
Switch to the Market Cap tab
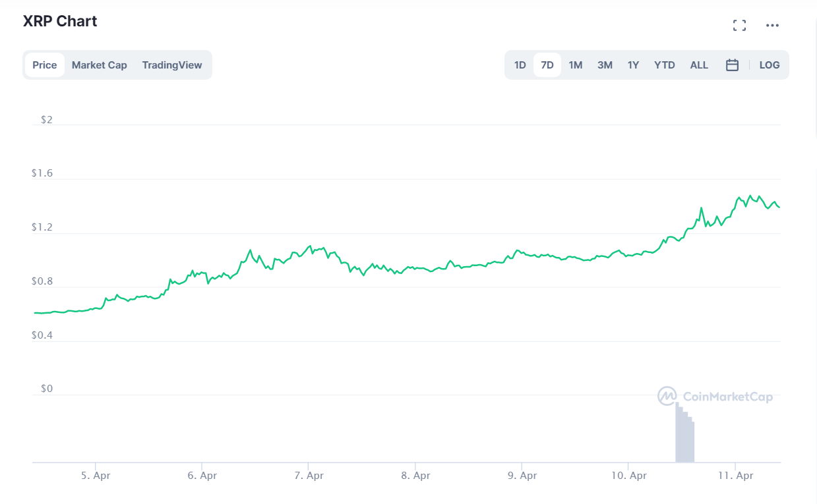(x=99, y=65)
